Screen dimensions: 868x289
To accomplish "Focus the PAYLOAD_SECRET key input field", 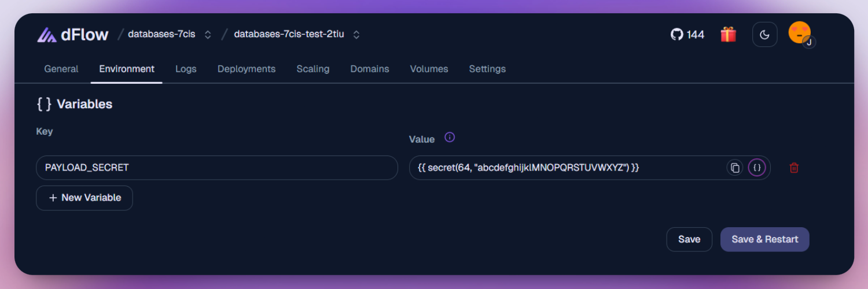I will click(x=216, y=168).
